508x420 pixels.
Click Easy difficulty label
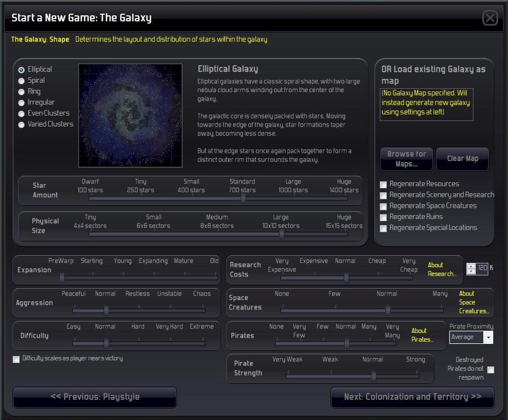(x=73, y=326)
